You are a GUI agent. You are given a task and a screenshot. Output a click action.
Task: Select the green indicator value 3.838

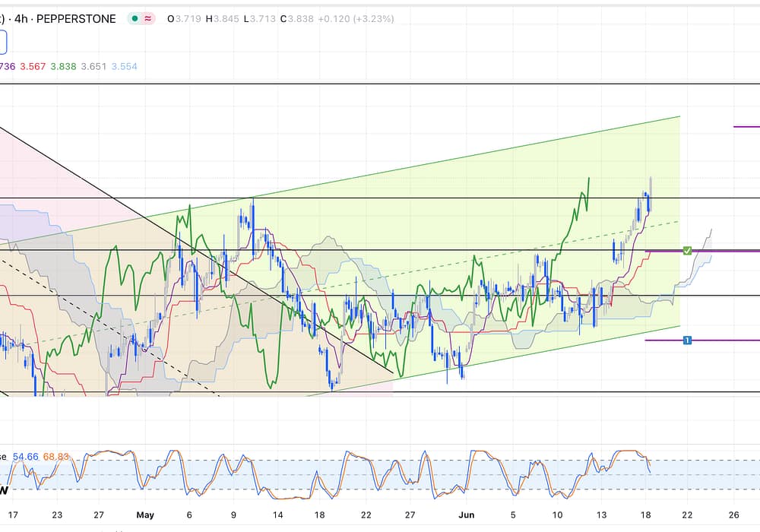click(63, 67)
